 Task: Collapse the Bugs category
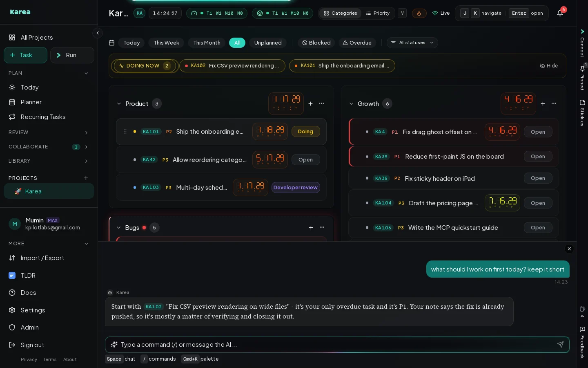coord(118,228)
